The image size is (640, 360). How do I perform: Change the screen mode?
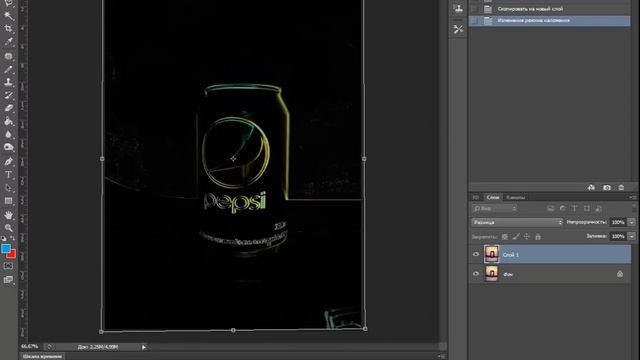point(8,280)
